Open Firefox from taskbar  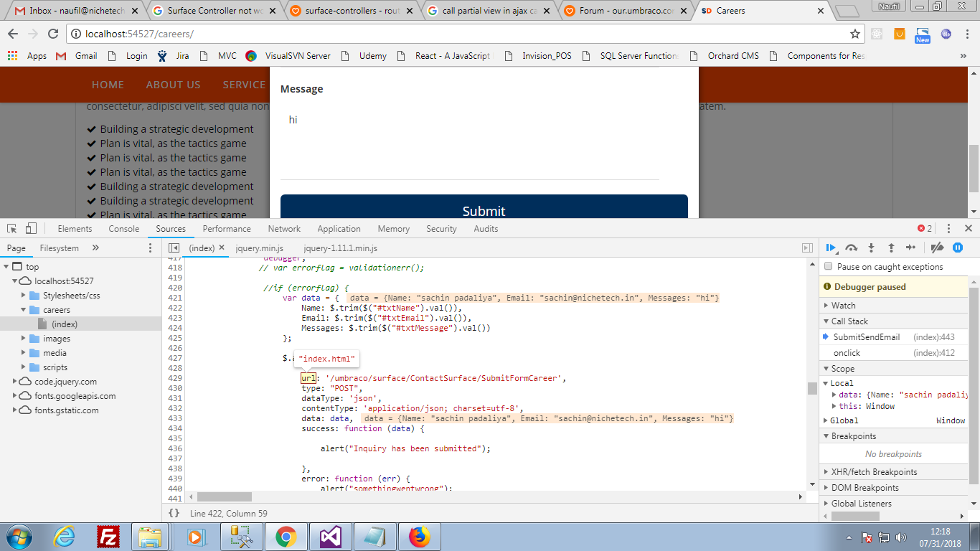click(419, 537)
